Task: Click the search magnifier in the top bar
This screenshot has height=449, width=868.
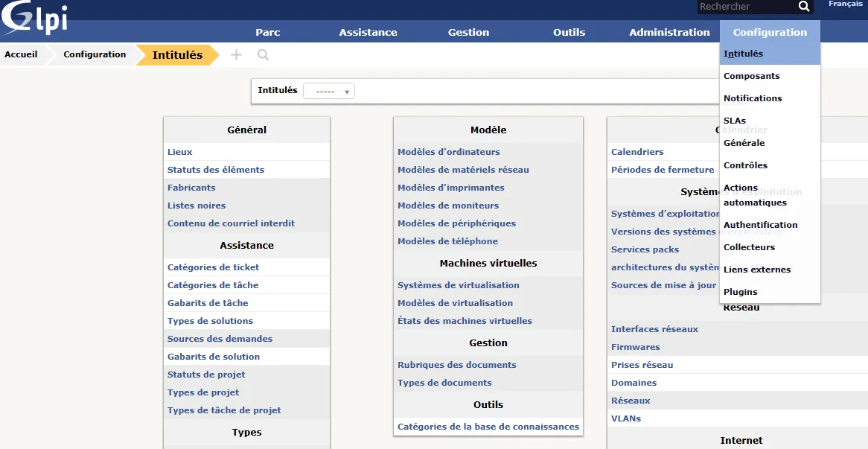Action: point(804,7)
